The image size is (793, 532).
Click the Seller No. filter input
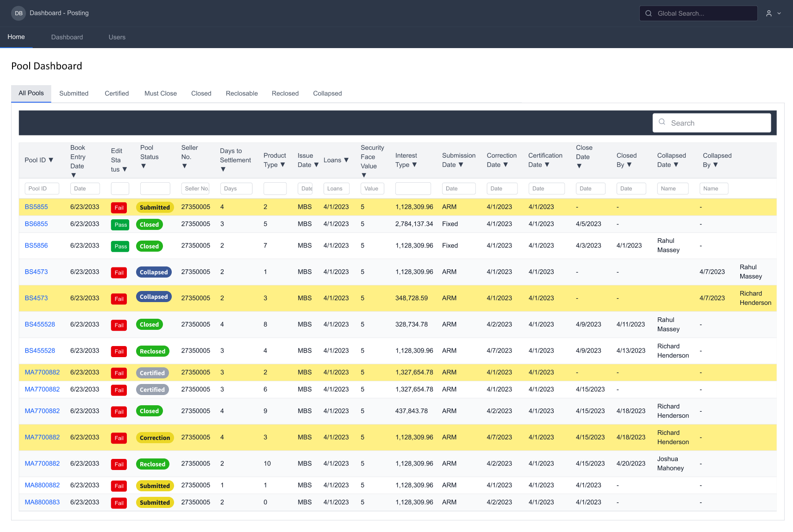click(x=195, y=188)
